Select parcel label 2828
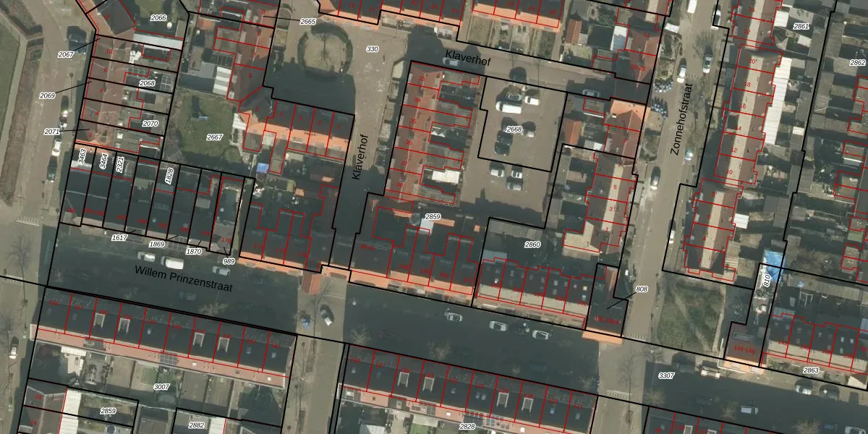The image size is (868, 434). pos(467,427)
